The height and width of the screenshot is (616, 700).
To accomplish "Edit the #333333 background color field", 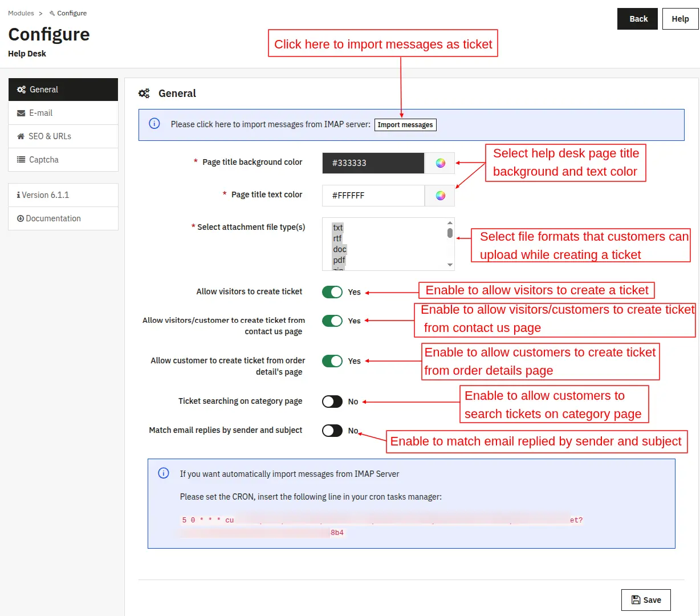I will [x=373, y=163].
